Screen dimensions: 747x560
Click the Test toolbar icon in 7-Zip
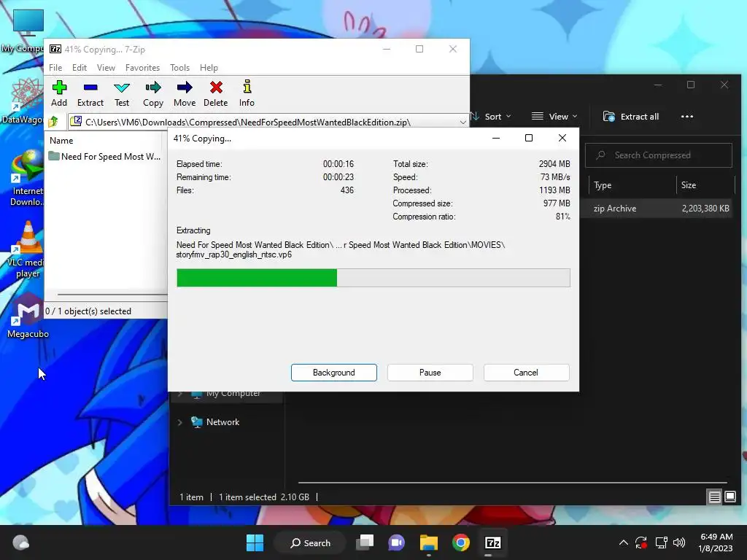click(x=122, y=93)
